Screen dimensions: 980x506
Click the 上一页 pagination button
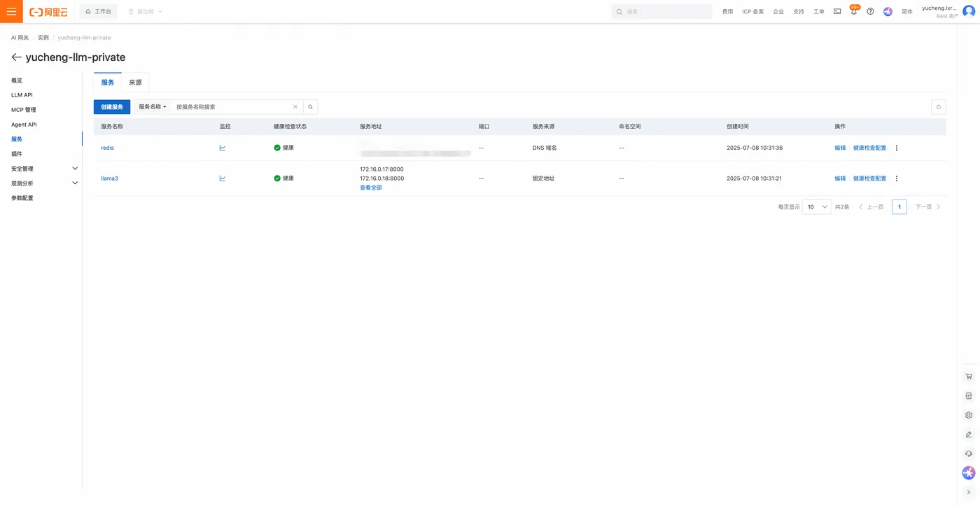(x=871, y=207)
